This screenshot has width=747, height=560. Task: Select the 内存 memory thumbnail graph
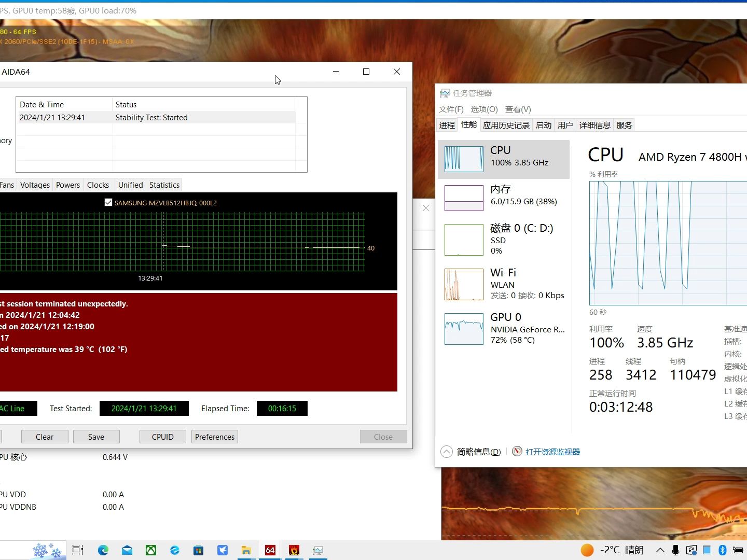(464, 198)
